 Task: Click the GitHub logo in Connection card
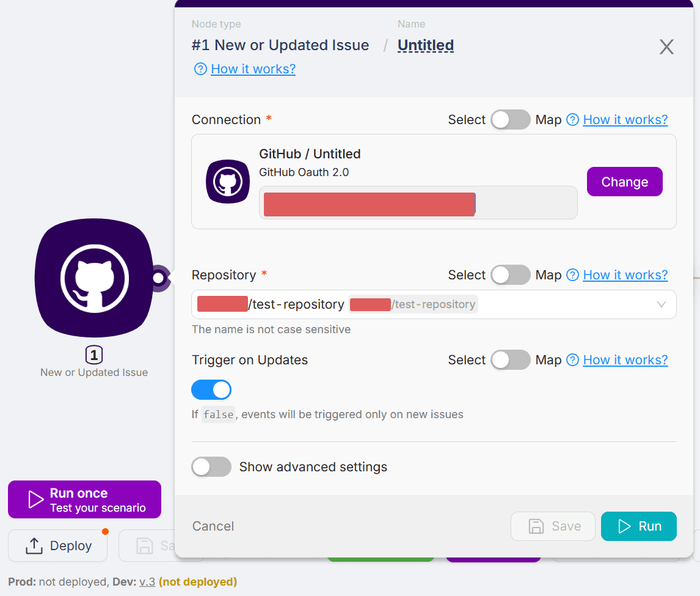click(228, 182)
